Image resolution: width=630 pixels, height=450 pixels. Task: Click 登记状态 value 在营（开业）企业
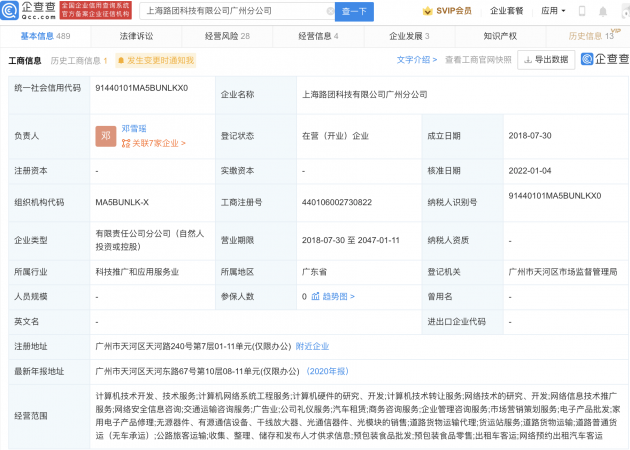pyautogui.click(x=335, y=136)
